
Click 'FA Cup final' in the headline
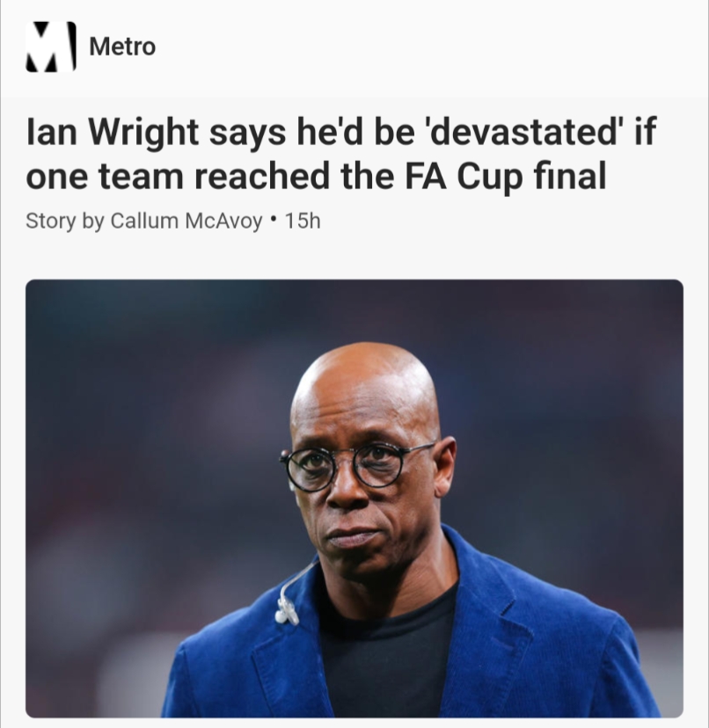pyautogui.click(x=506, y=177)
